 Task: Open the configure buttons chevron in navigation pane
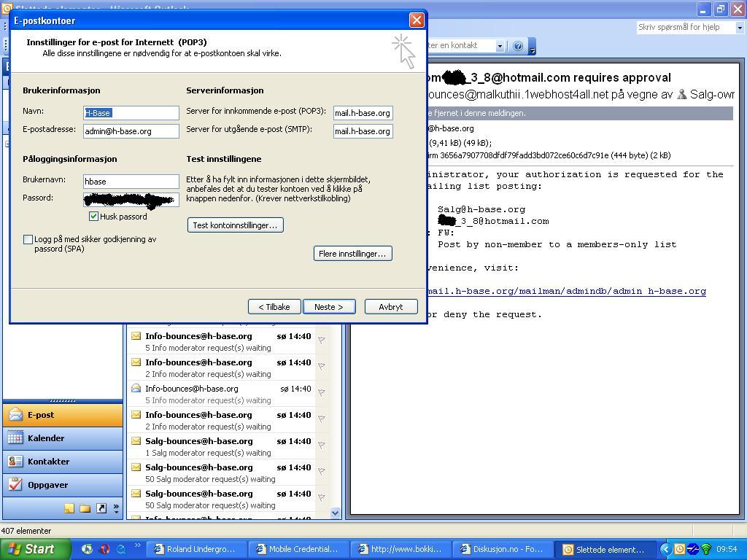(x=116, y=508)
